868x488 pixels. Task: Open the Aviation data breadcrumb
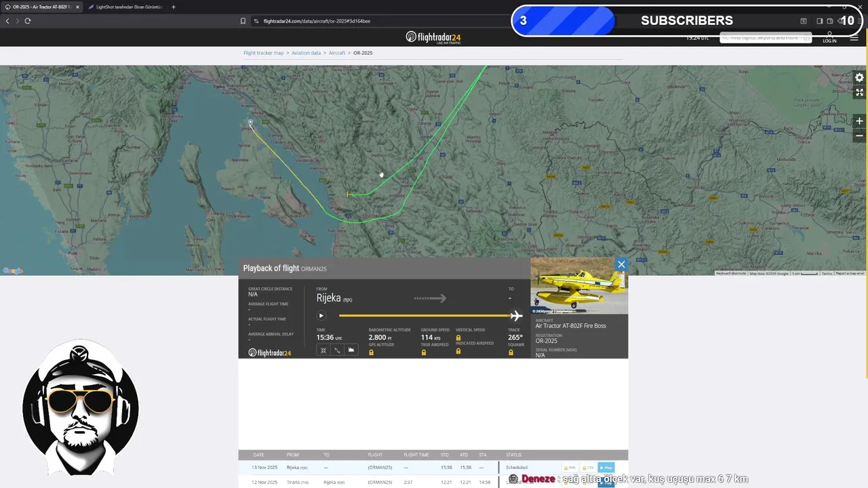click(x=307, y=53)
